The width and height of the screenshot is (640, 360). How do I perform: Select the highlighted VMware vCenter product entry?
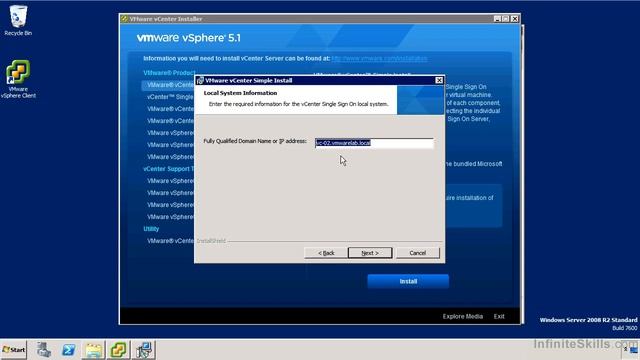pyautogui.click(x=168, y=85)
